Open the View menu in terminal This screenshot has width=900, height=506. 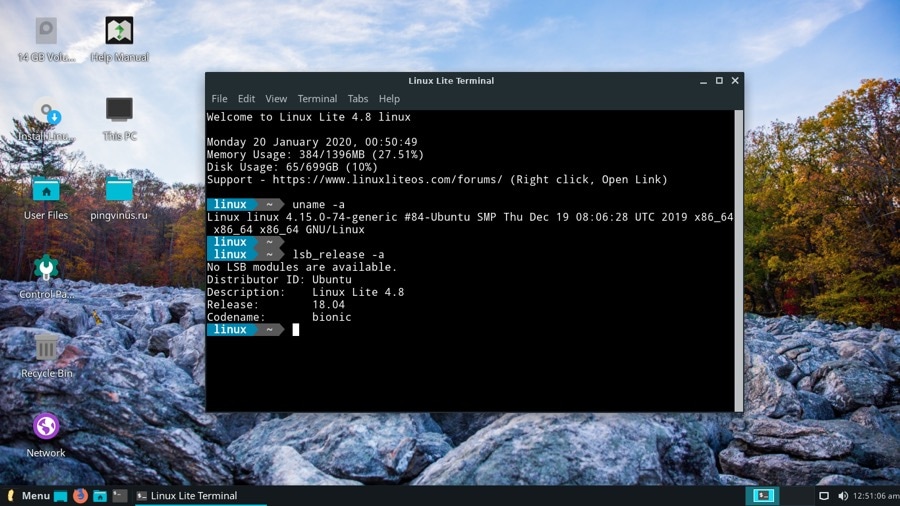pyautogui.click(x=276, y=99)
